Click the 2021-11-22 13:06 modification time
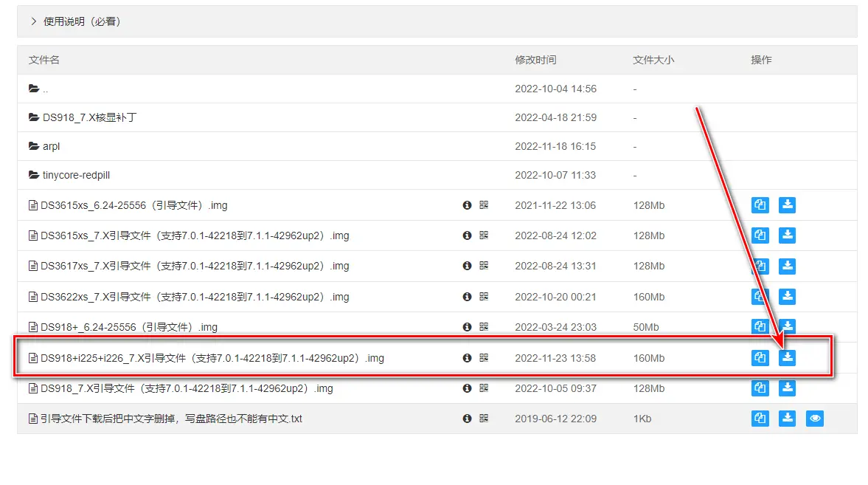Viewport: 868px width, 485px height. tap(555, 206)
